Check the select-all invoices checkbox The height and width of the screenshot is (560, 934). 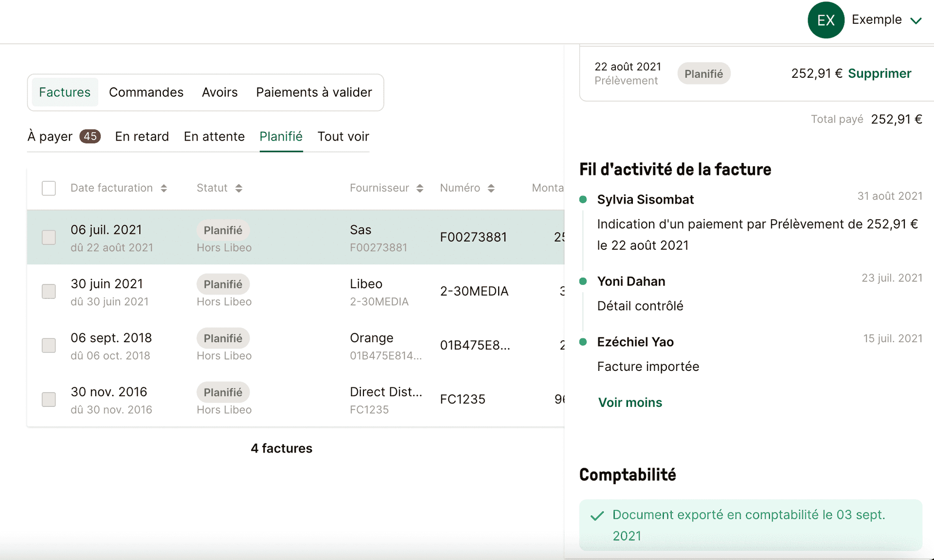click(x=49, y=189)
